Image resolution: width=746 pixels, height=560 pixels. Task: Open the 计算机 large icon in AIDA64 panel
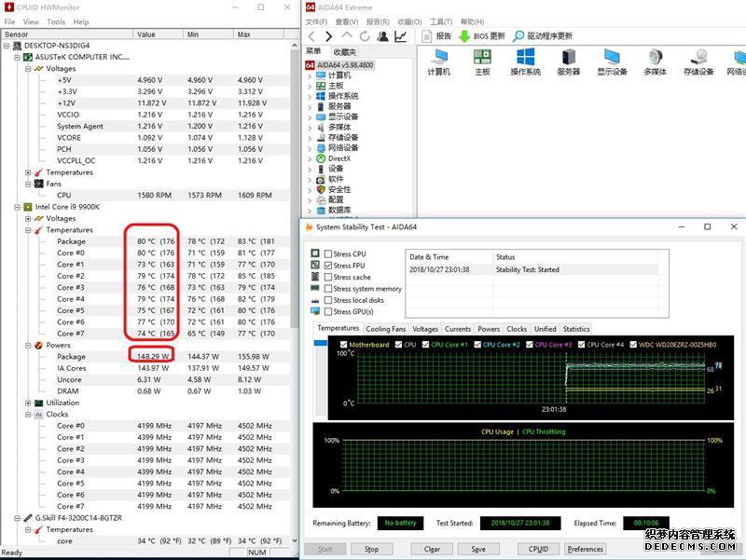(438, 61)
